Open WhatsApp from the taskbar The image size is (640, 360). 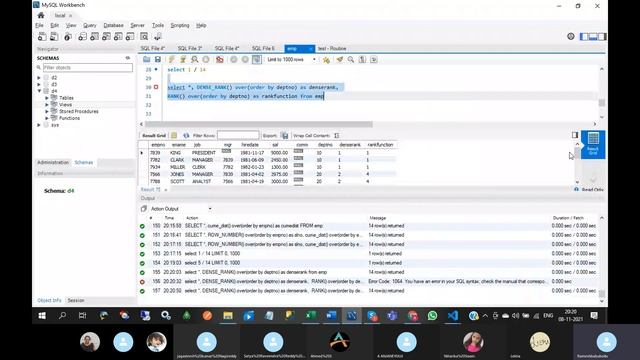(432, 316)
